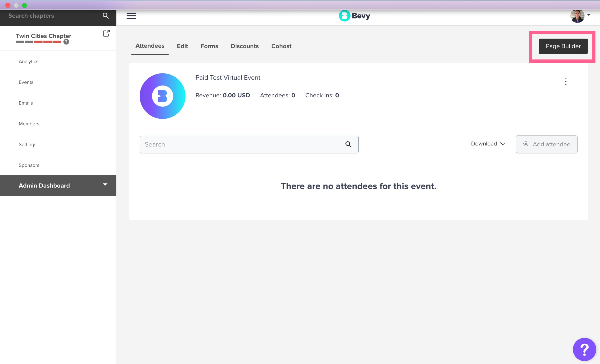Switch to the Discounts tab
This screenshot has width=600, height=364.
point(245,46)
